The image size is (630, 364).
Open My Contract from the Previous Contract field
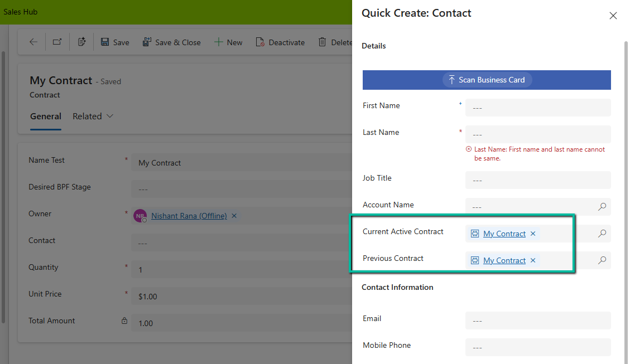(504, 260)
